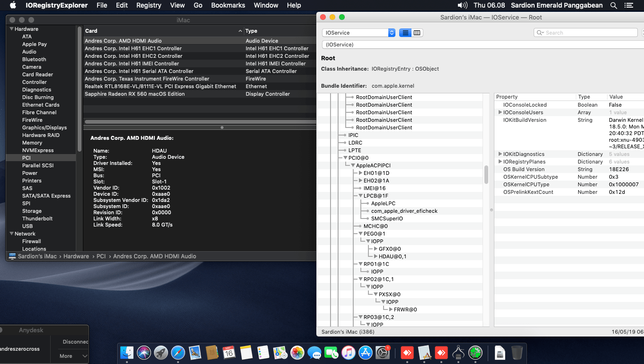Screen dimensions: 644x364
Task: Click the Spotlight search icon in menu bar
Action: (x=614, y=5)
